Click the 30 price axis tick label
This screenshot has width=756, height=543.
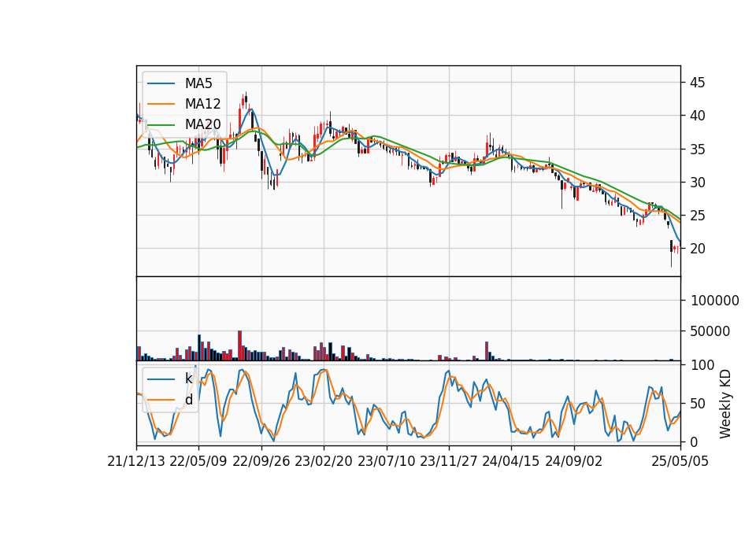pyautogui.click(x=697, y=183)
